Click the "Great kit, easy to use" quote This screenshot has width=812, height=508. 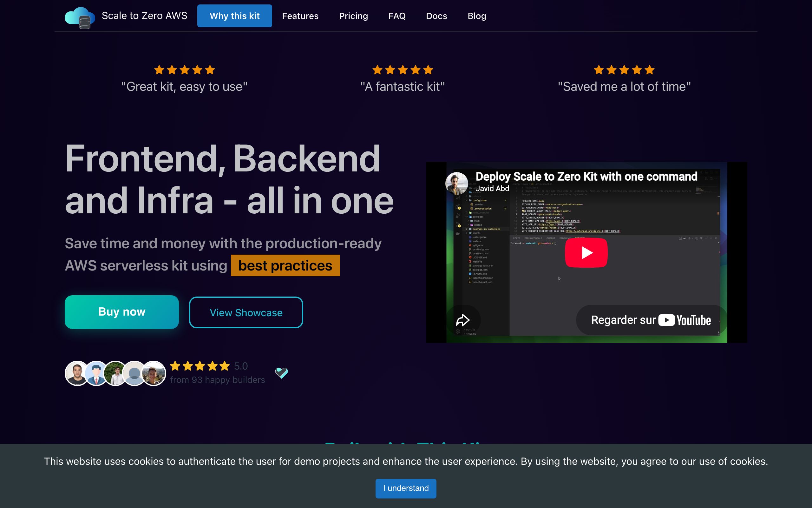click(184, 87)
